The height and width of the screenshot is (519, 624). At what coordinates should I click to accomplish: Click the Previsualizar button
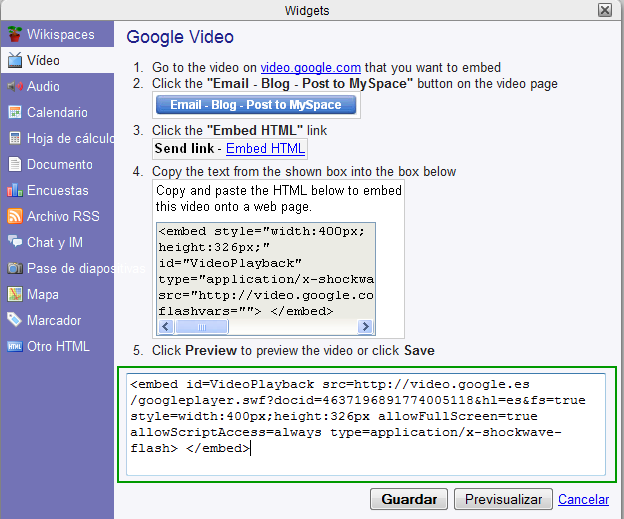(503, 499)
